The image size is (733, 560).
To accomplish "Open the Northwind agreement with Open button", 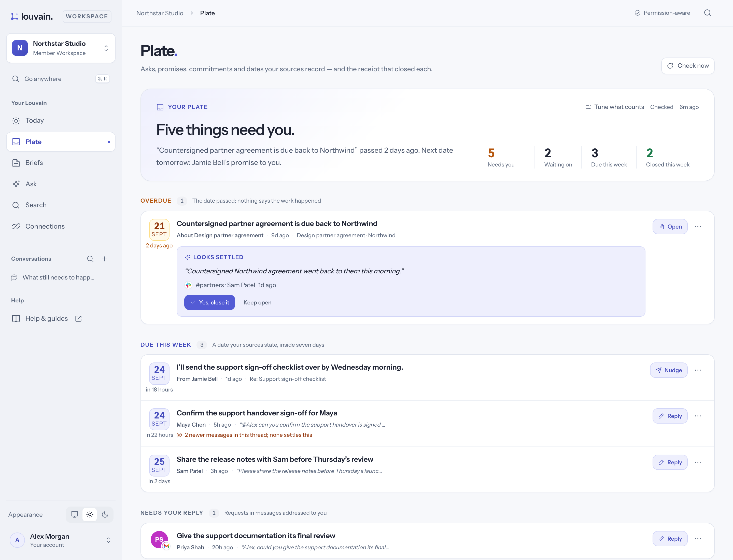I will pyautogui.click(x=670, y=227).
